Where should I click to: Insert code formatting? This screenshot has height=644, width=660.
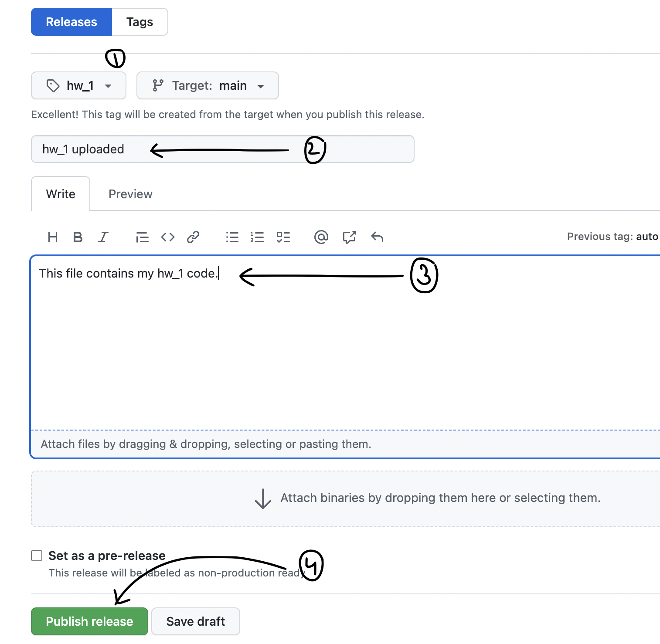(x=168, y=237)
